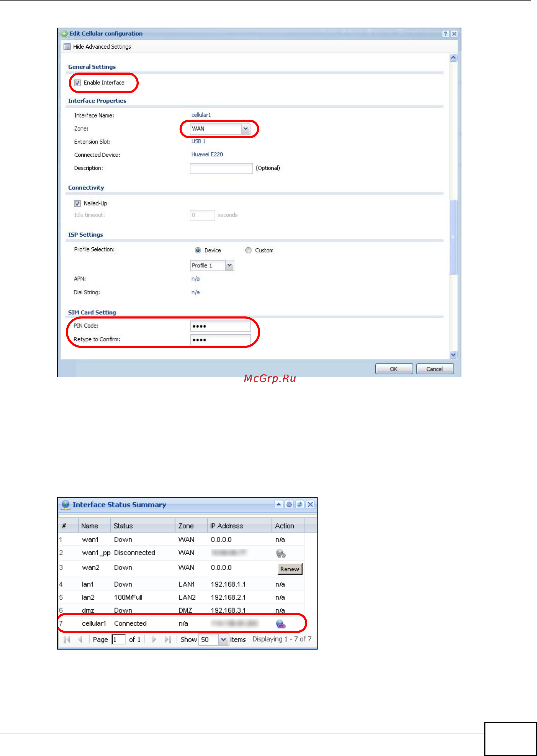Click Hide Advanced Settings link
Screen dimensions: 537x756
102,47
